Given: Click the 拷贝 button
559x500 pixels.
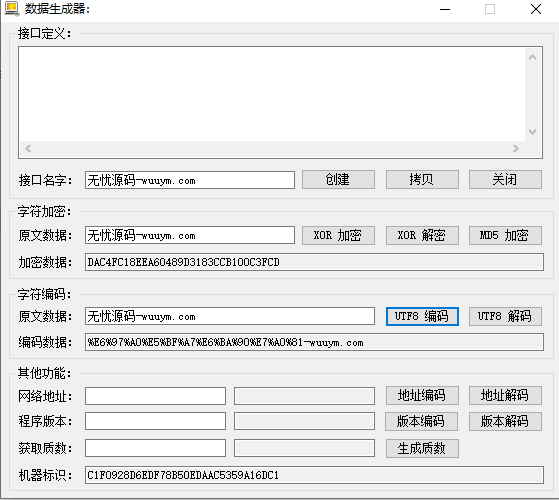Looking at the screenshot, I should 422,179.
